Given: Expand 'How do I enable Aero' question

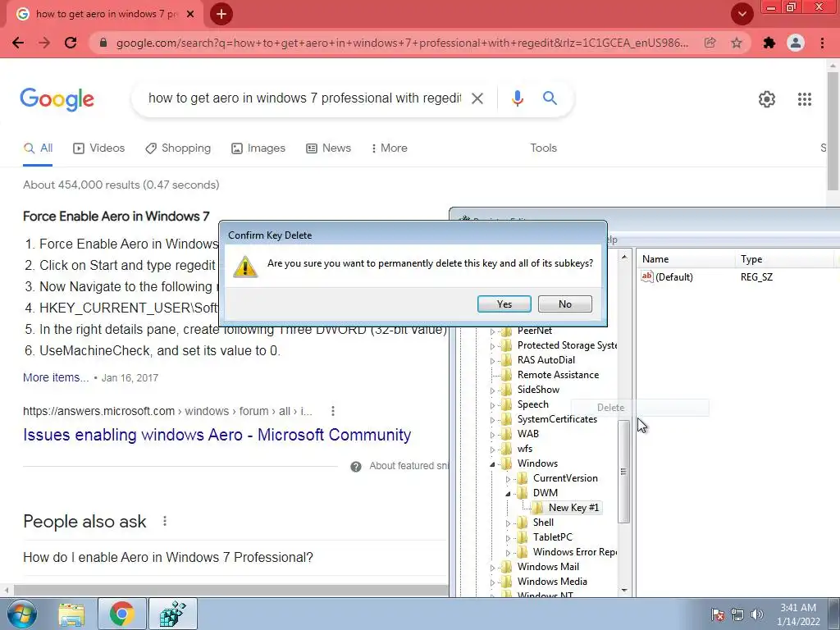Looking at the screenshot, I should click(168, 558).
